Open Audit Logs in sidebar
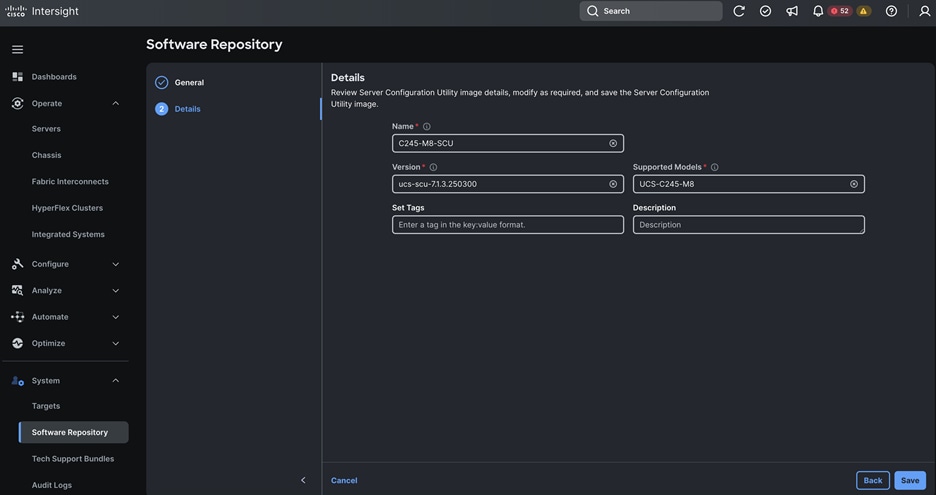 [x=51, y=485]
